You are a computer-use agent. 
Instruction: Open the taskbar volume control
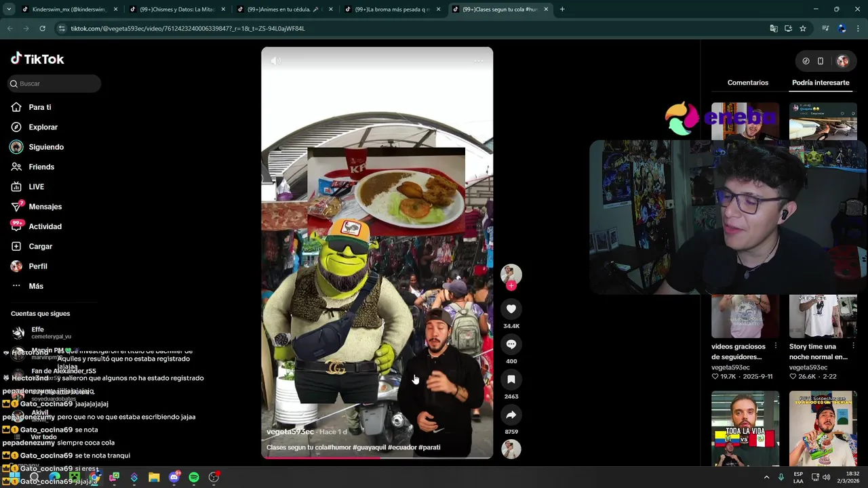(x=826, y=477)
